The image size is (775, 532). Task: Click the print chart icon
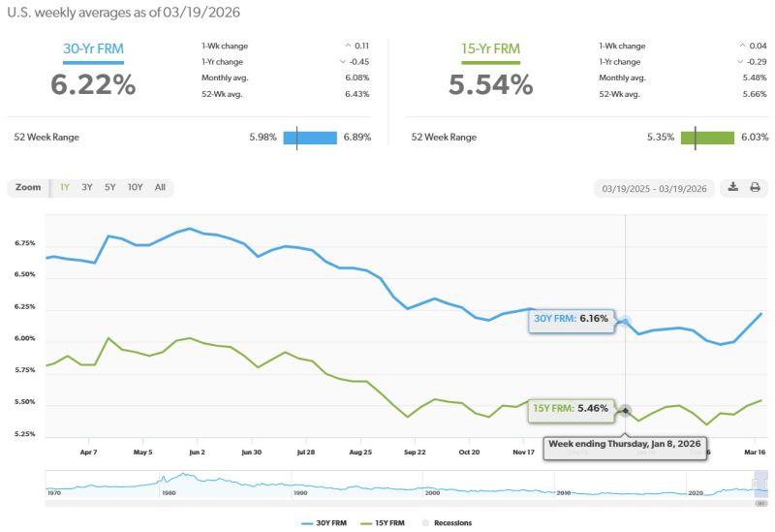coord(755,188)
